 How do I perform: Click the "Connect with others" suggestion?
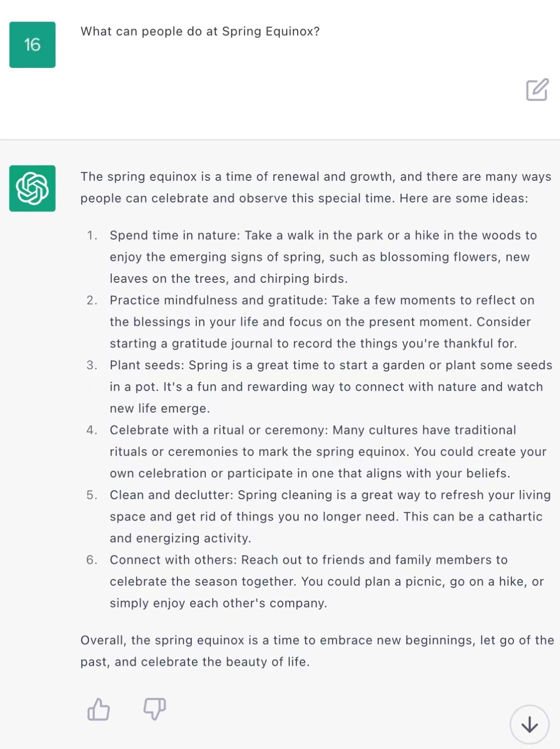click(x=327, y=582)
